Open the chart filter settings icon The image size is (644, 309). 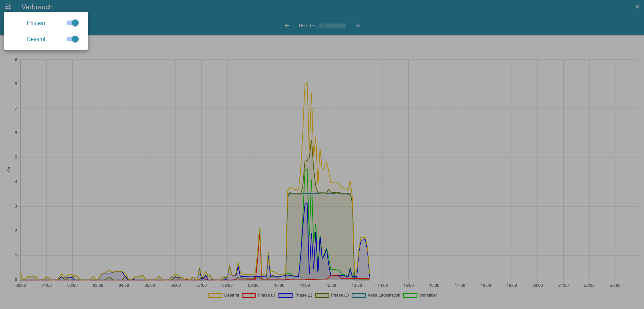(8, 7)
